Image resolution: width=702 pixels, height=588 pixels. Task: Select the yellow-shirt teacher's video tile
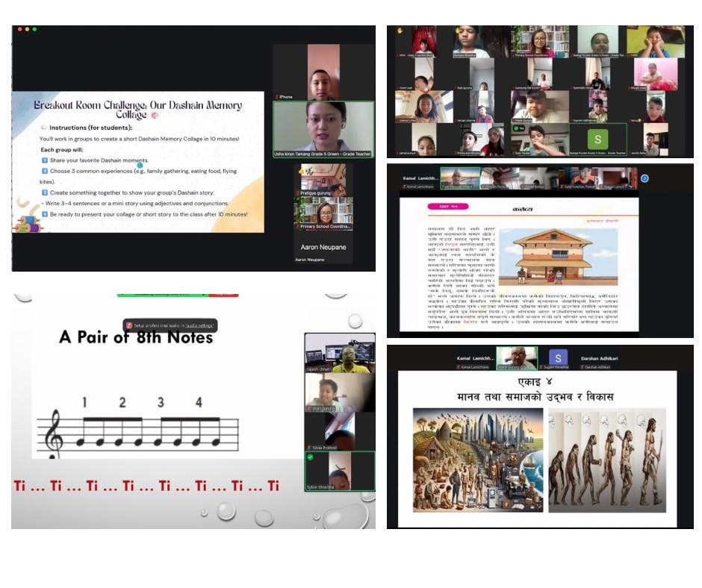[340, 353]
